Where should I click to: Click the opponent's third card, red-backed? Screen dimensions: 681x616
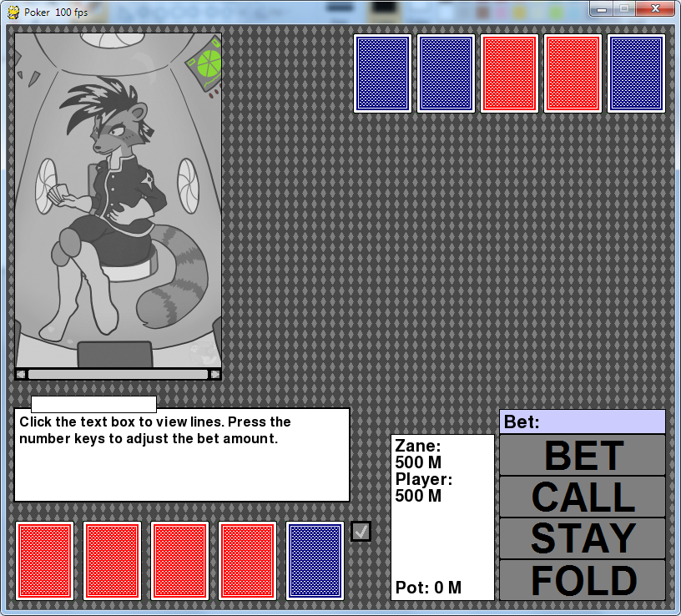510,73
